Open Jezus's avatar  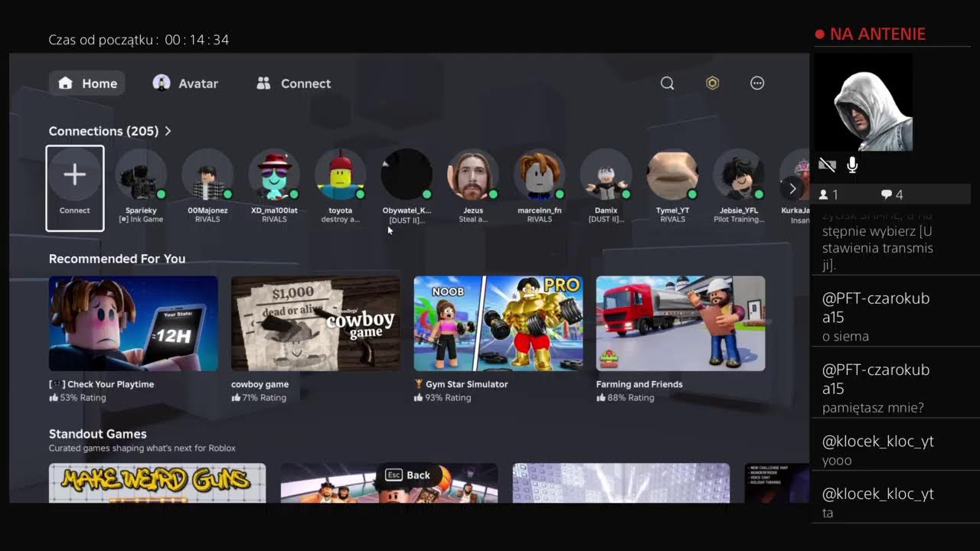pos(473,174)
